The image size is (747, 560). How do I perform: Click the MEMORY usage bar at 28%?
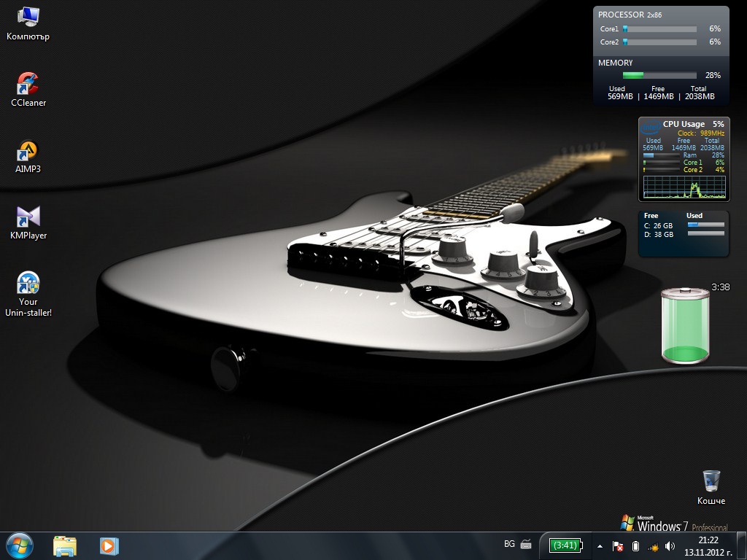659,75
